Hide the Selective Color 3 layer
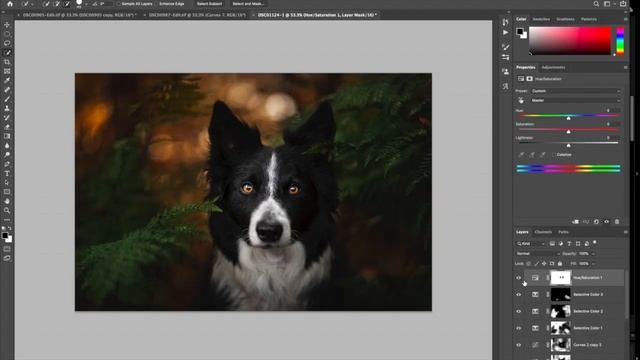640x360 pixels. [x=518, y=294]
